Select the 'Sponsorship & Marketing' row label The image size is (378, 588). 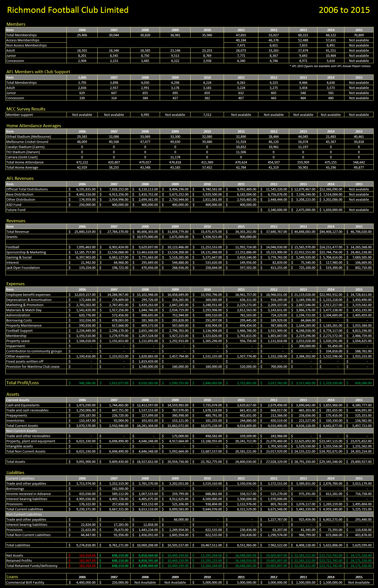26,252
